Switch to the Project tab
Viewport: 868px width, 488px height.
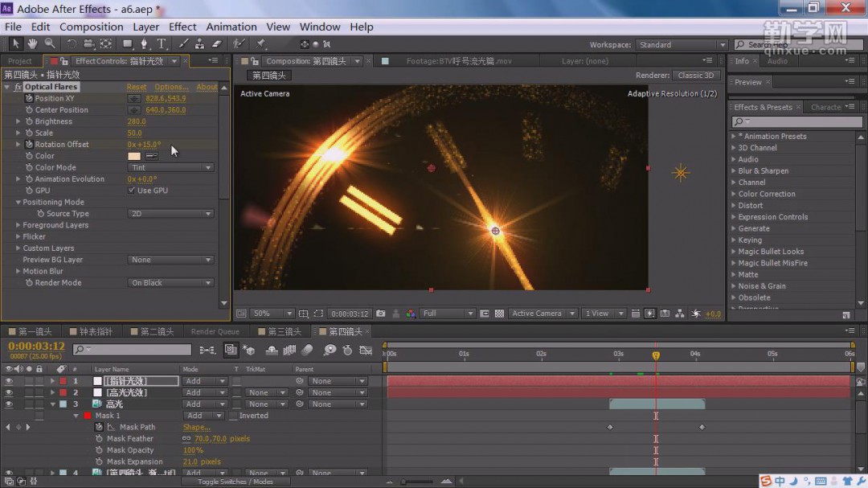[20, 61]
